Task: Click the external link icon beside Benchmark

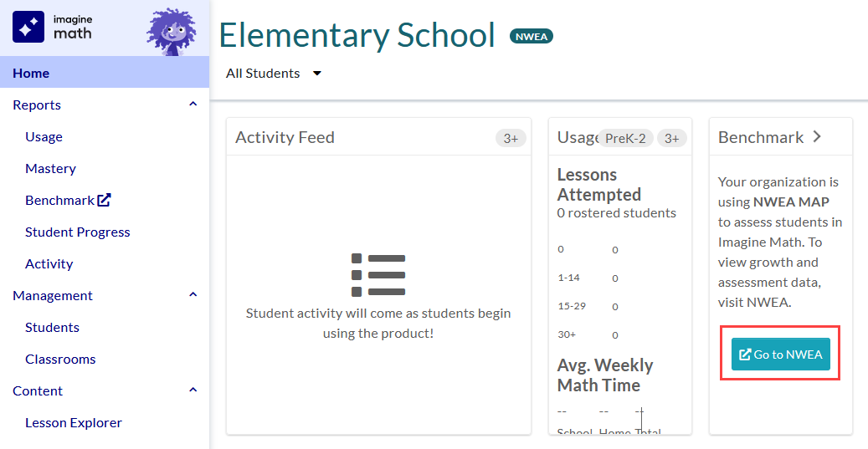Action: (x=104, y=201)
